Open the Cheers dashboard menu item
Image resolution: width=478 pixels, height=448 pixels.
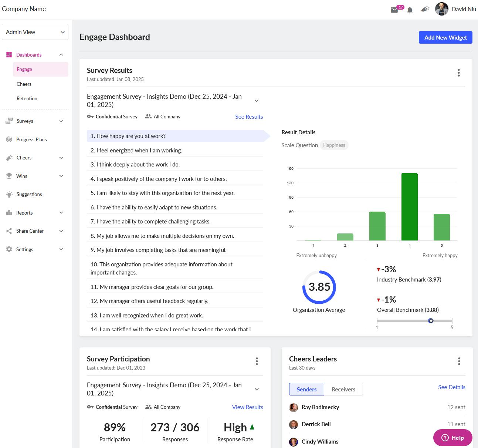pos(24,84)
